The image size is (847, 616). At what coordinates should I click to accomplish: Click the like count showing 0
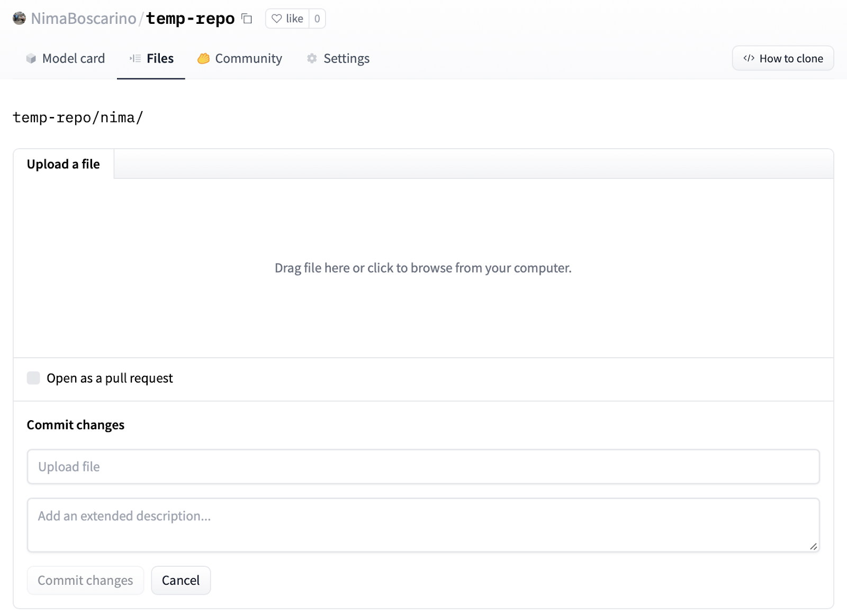point(317,19)
